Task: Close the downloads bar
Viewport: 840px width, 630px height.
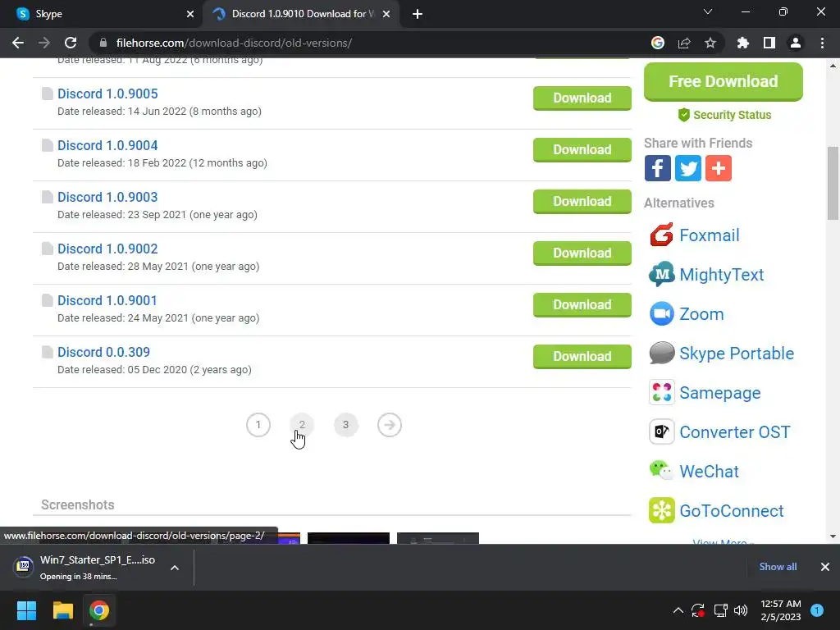Action: click(x=825, y=567)
